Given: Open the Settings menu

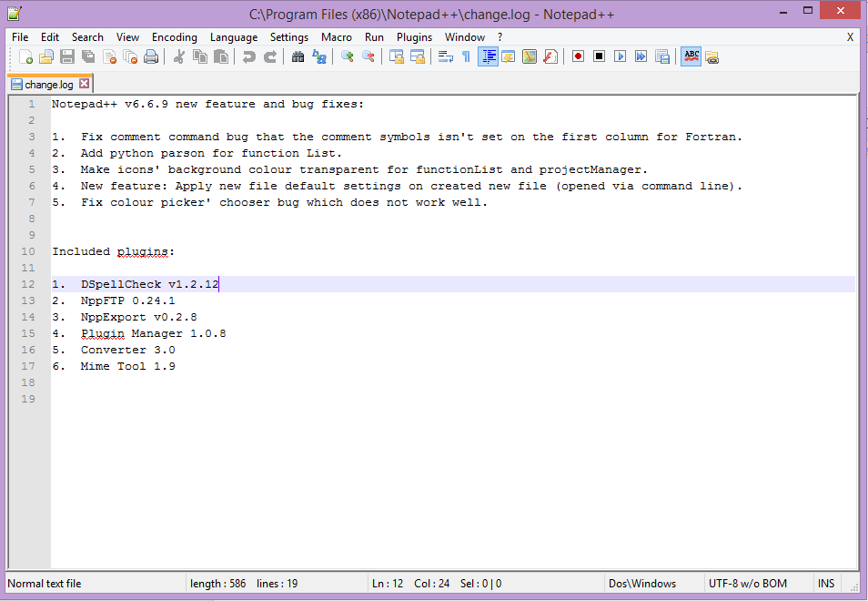Looking at the screenshot, I should 289,37.
